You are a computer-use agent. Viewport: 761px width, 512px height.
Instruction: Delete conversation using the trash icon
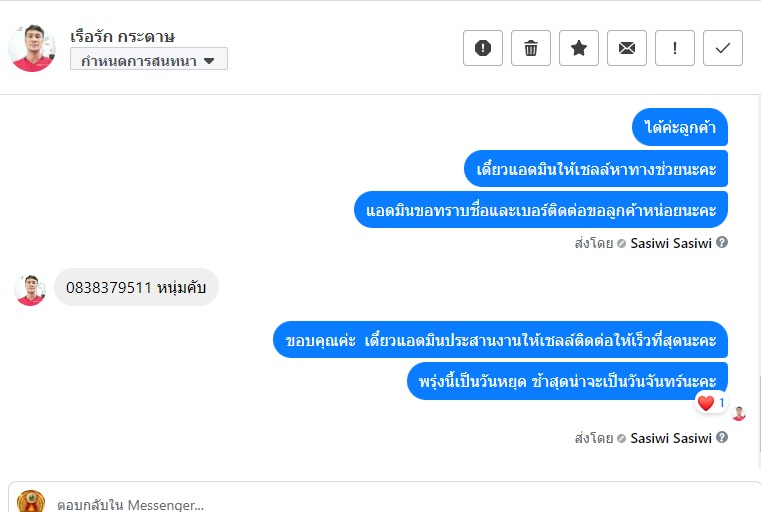tap(531, 48)
